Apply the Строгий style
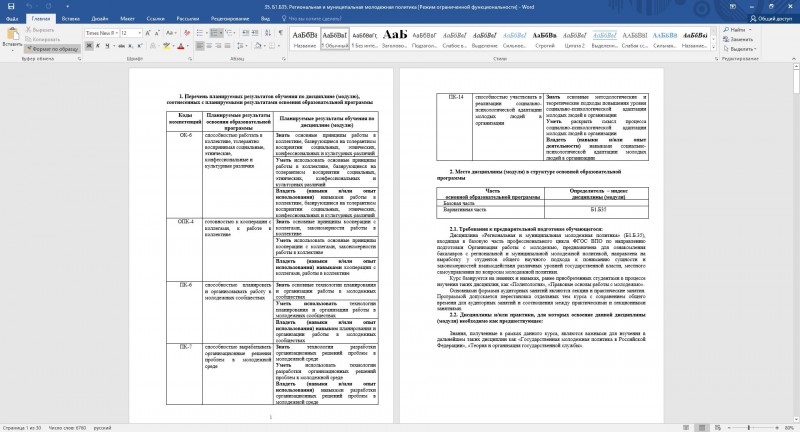 544,39
